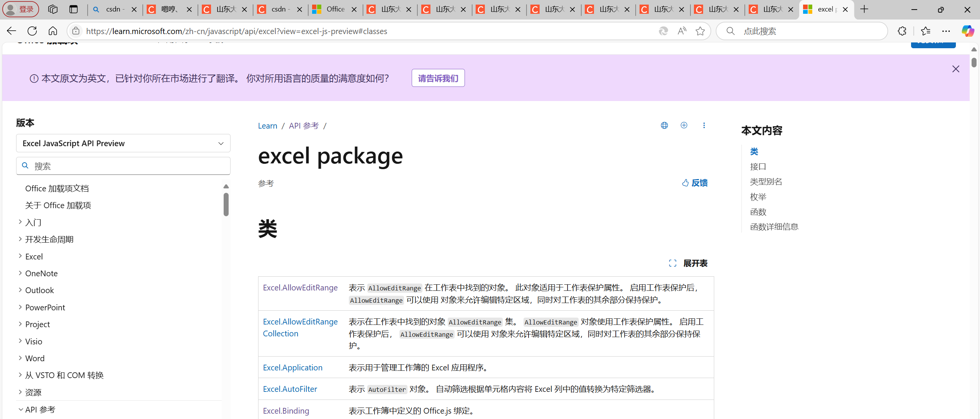Go back to the previous page

tap(11, 31)
